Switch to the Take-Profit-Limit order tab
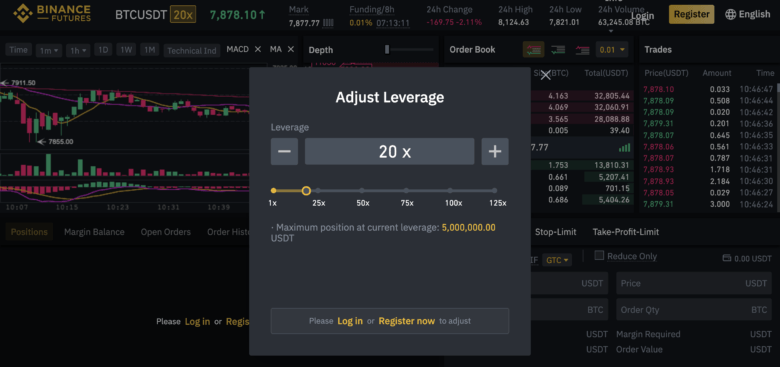The height and width of the screenshot is (367, 780). pos(626,232)
